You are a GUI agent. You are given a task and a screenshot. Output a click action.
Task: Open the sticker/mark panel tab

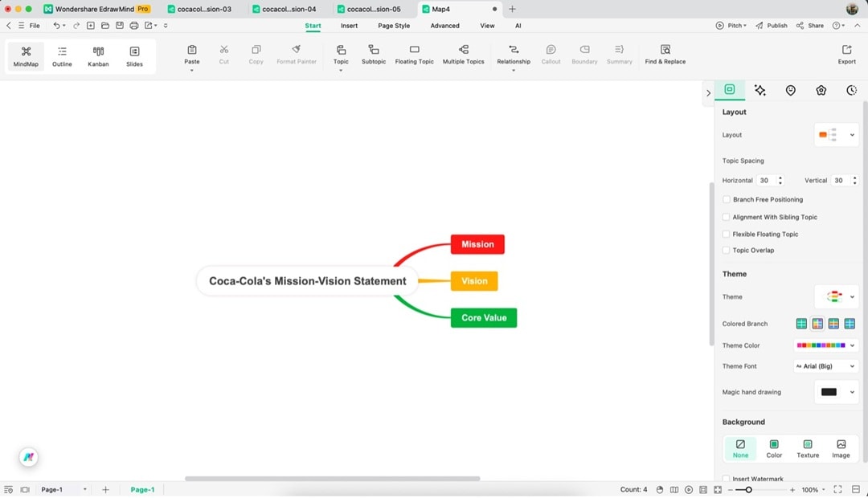point(791,90)
